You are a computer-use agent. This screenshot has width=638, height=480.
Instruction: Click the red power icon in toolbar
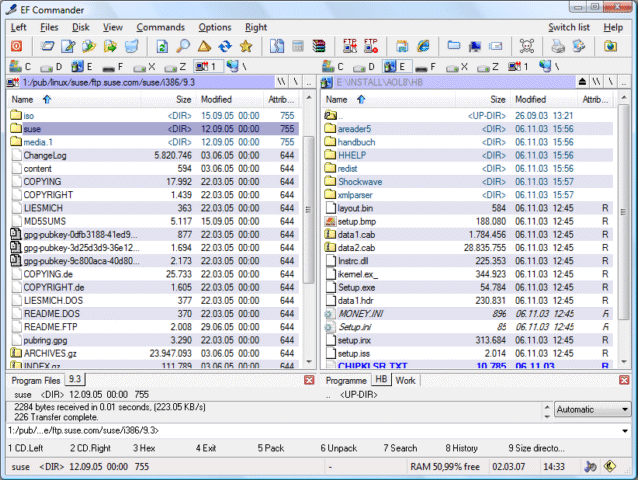17,46
